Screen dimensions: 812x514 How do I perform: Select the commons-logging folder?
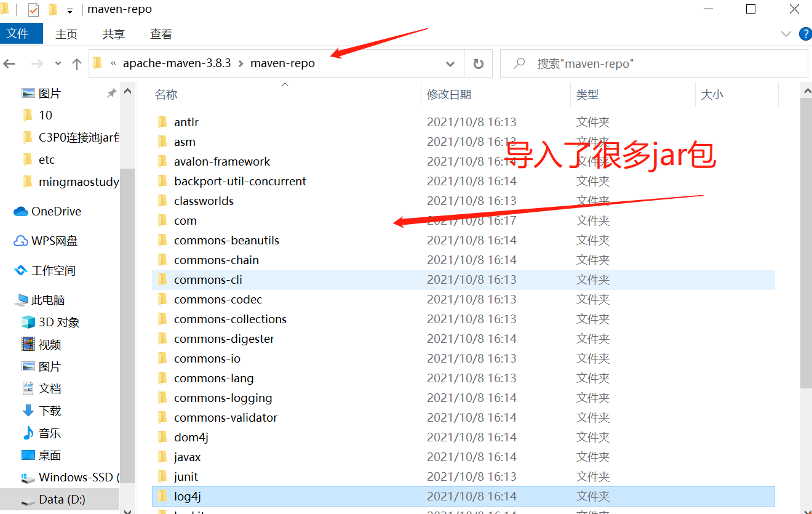coord(463,398)
